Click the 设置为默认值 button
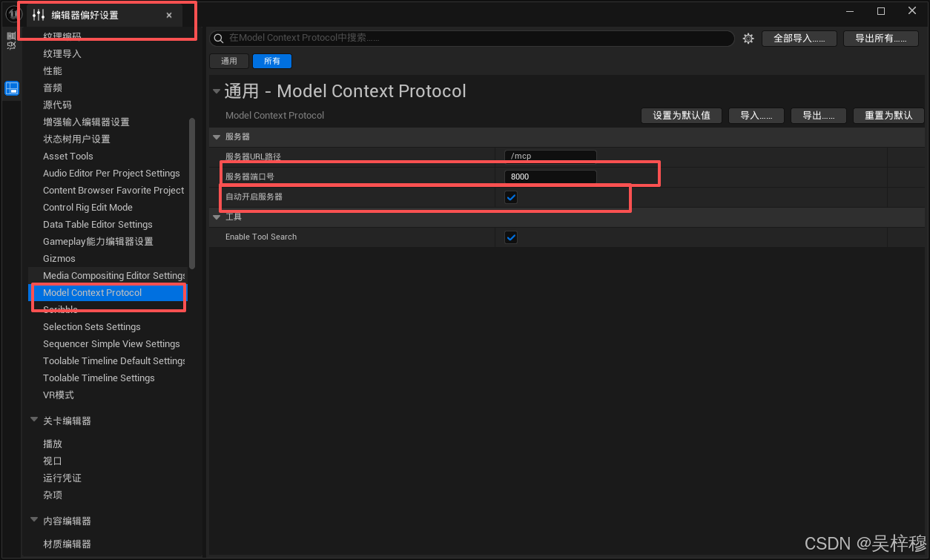Image resolution: width=930 pixels, height=560 pixels. pyautogui.click(x=682, y=116)
